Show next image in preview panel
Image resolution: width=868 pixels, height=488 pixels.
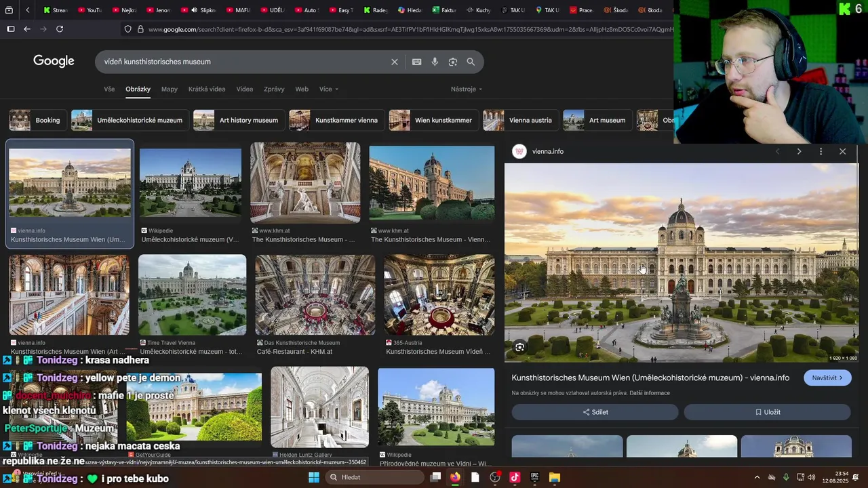tap(799, 152)
